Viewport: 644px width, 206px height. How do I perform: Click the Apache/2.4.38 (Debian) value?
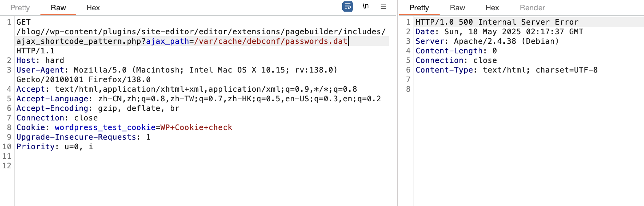(506, 41)
